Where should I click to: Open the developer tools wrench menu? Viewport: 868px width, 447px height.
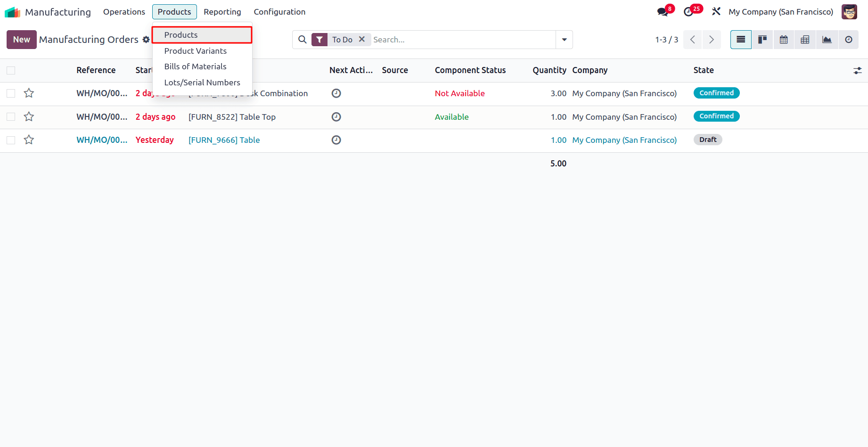[716, 11]
